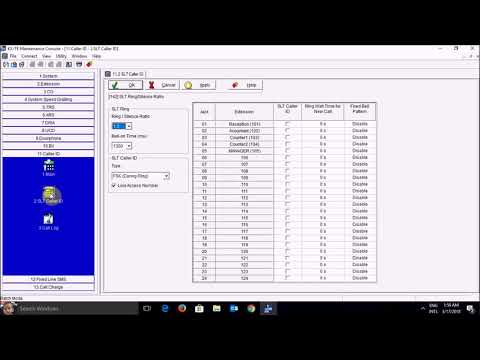Click Ring Wait Time cell for jack 02

[323, 131]
